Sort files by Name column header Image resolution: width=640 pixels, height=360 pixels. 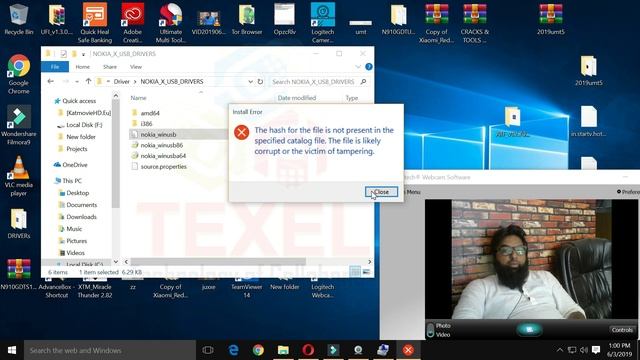pos(138,98)
